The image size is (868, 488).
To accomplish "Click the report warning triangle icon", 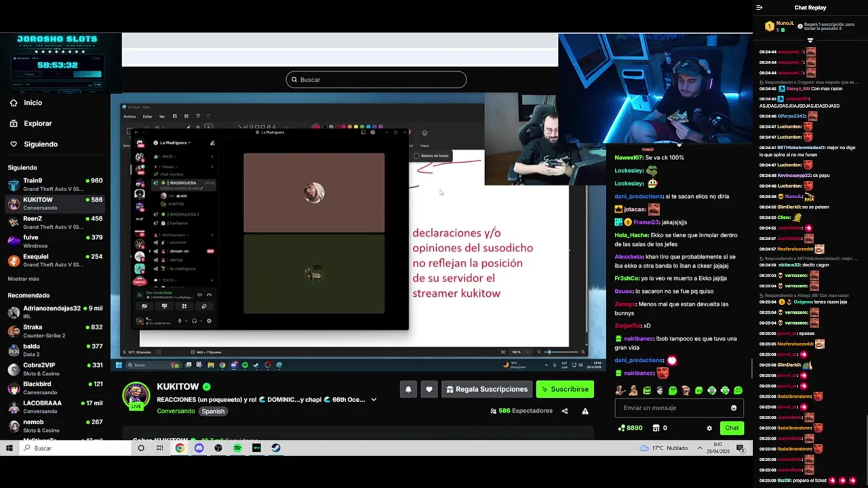I will click(x=585, y=411).
